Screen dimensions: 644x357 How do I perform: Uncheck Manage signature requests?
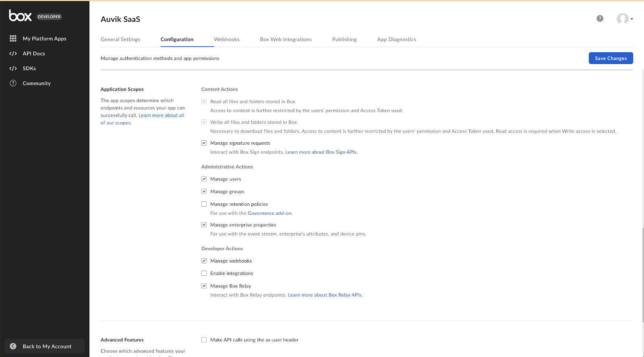[204, 143]
